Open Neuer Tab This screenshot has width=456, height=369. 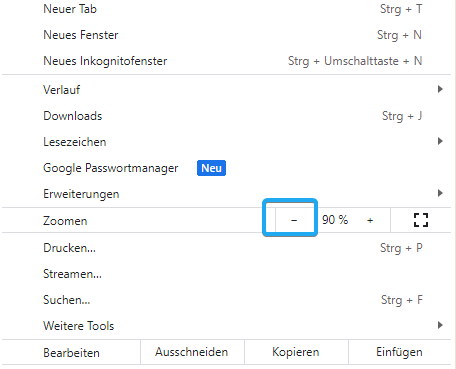(227, 9)
